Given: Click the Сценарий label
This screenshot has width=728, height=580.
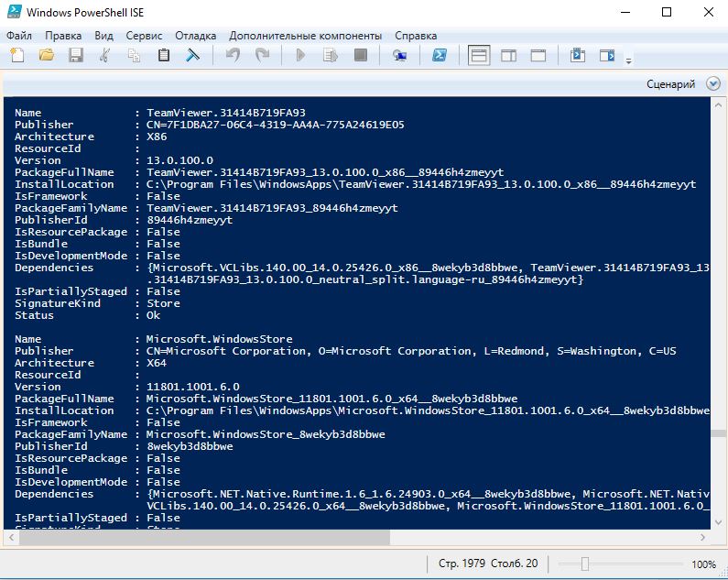Looking at the screenshot, I should click(x=671, y=84).
